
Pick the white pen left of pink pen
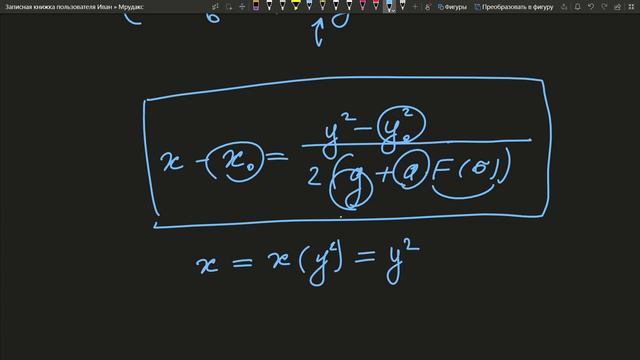click(x=349, y=6)
